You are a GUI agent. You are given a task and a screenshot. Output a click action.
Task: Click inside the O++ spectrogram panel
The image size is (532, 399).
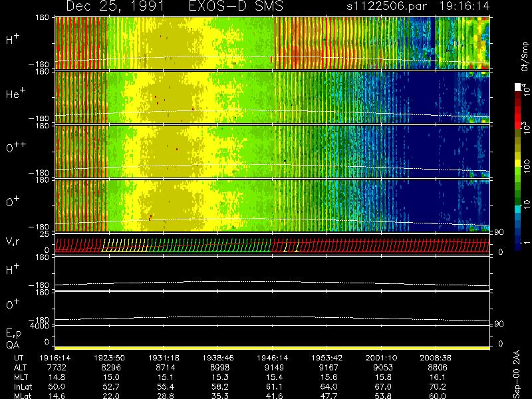[272, 152]
